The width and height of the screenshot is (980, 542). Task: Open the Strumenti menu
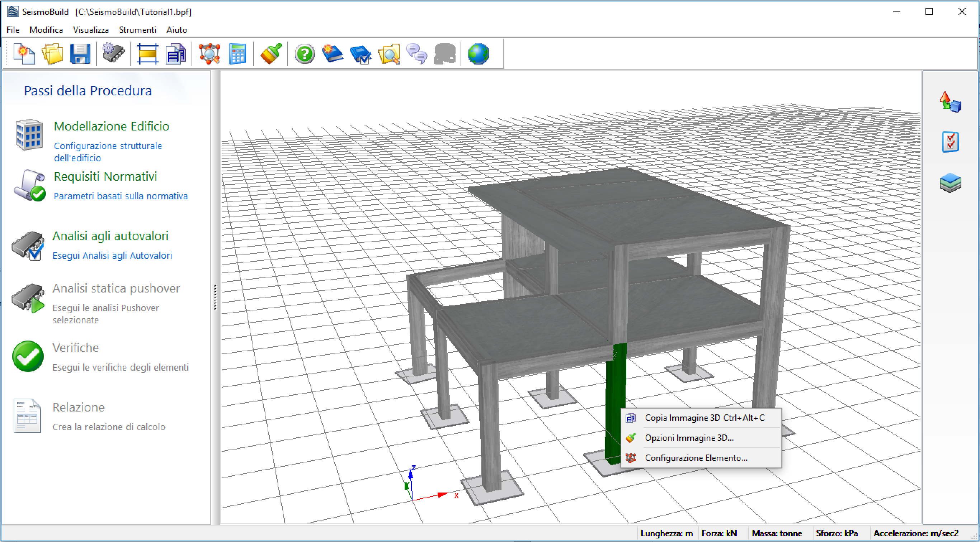point(137,30)
